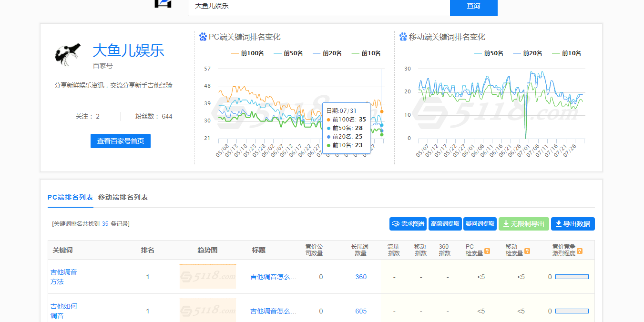Click the 趋势图 column header
This screenshot has height=322, width=644.
pyautogui.click(x=207, y=250)
